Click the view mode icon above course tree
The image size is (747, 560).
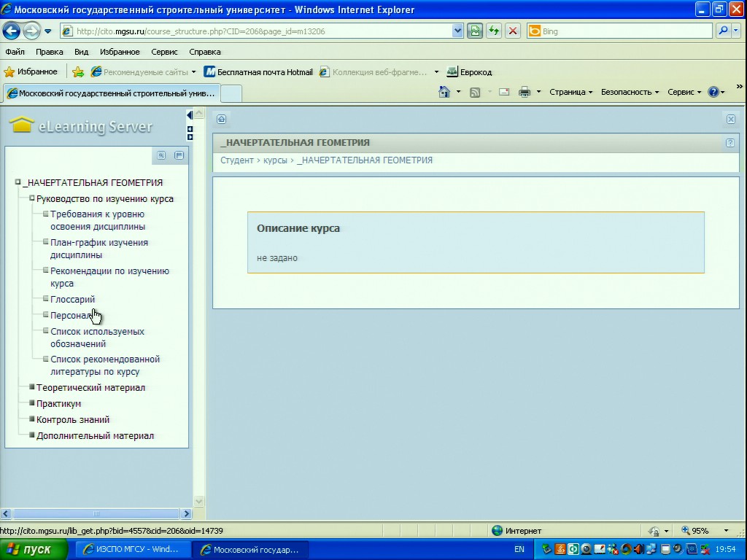point(179,155)
